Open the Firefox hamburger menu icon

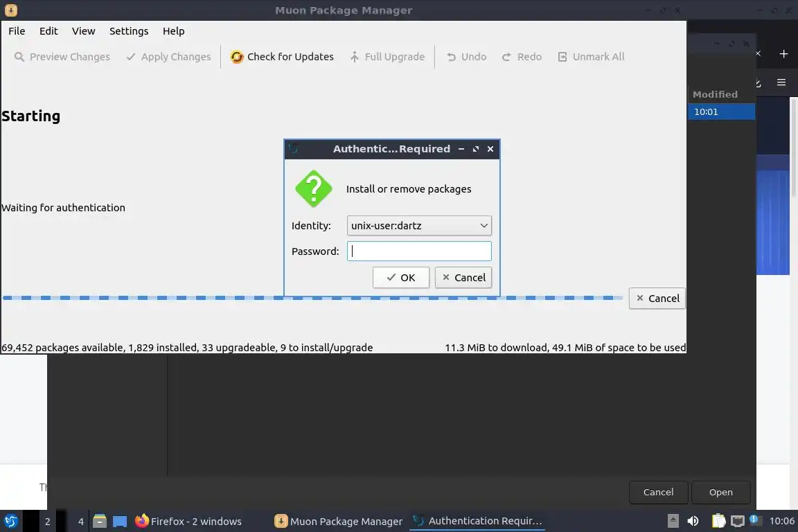781,82
